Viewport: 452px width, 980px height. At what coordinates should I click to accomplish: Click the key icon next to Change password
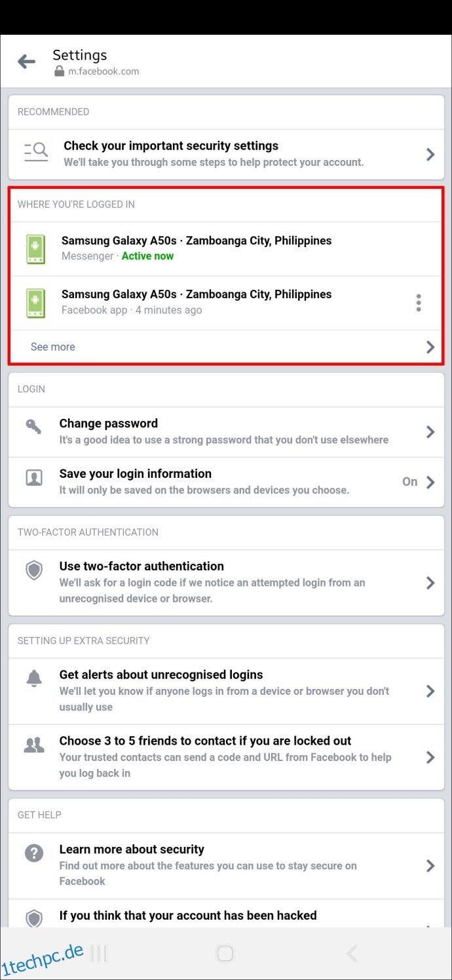(34, 426)
